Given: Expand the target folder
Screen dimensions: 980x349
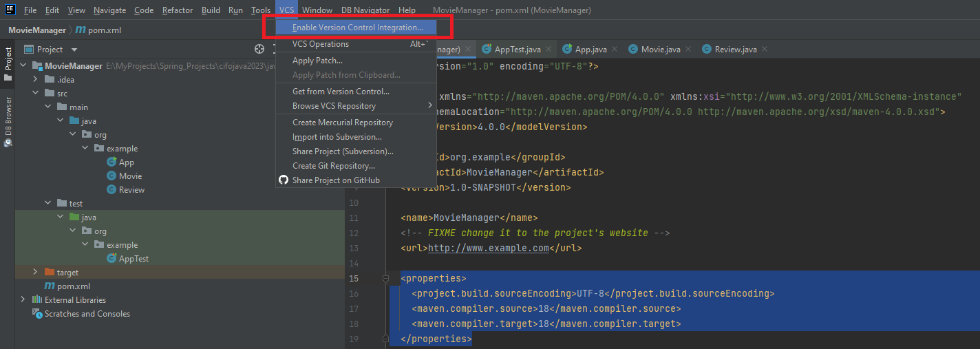Looking at the screenshot, I should click(x=36, y=273).
